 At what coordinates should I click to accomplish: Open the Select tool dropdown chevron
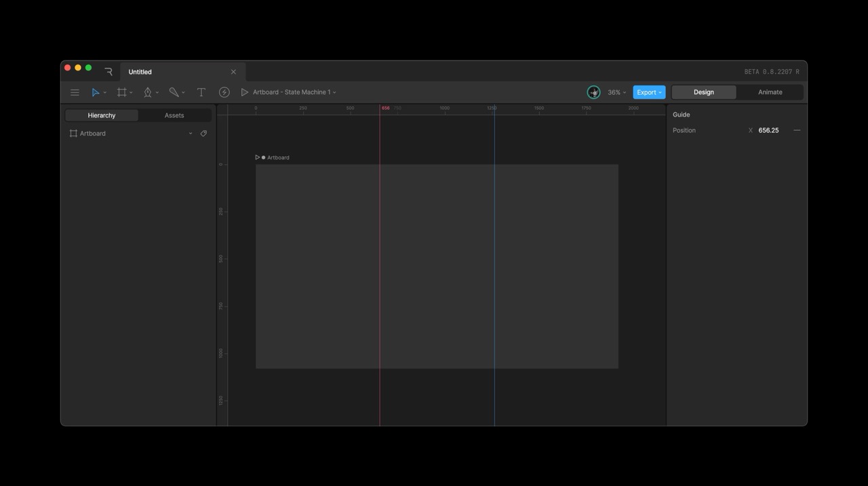click(105, 92)
